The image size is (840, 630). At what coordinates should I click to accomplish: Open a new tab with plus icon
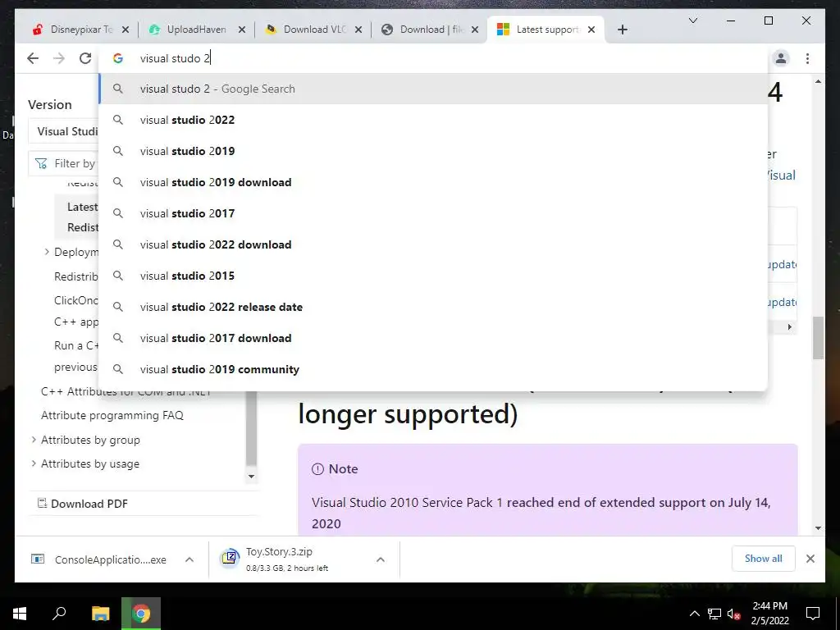pos(622,30)
